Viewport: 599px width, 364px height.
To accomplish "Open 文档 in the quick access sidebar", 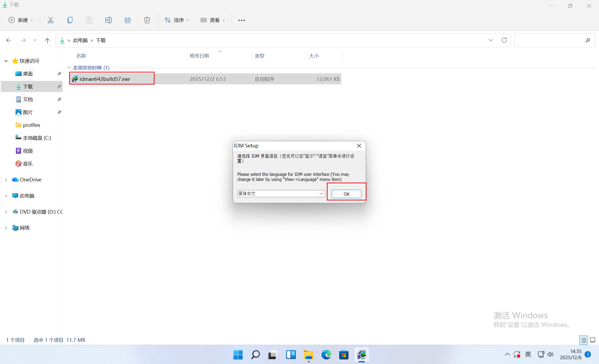I will point(28,100).
